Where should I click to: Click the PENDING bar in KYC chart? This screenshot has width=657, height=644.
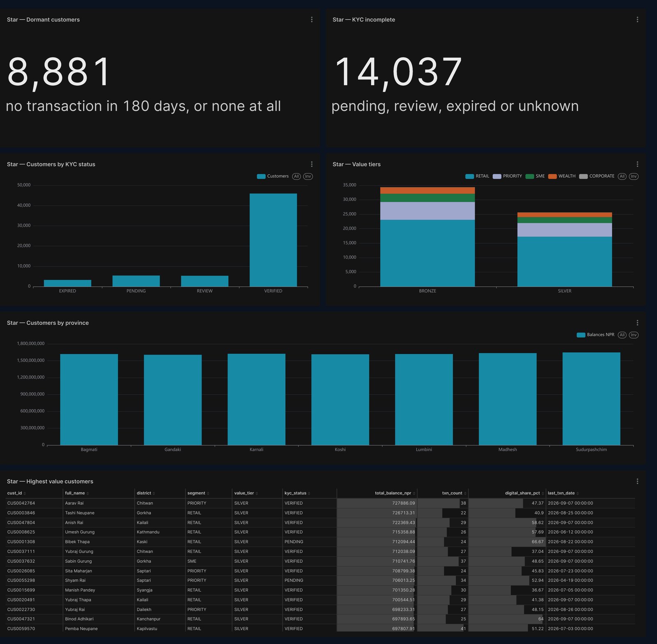(136, 281)
